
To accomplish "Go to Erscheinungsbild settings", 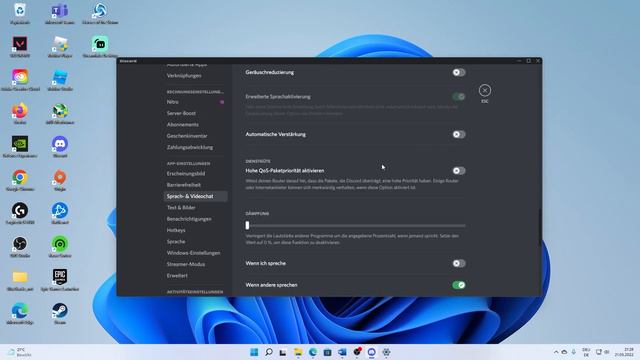I will pyautogui.click(x=186, y=173).
